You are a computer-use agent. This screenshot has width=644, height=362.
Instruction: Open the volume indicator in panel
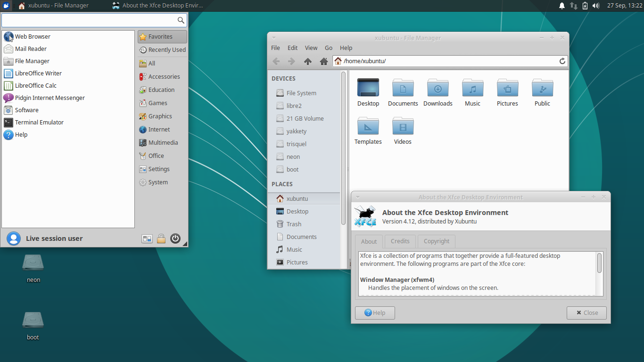tap(596, 6)
